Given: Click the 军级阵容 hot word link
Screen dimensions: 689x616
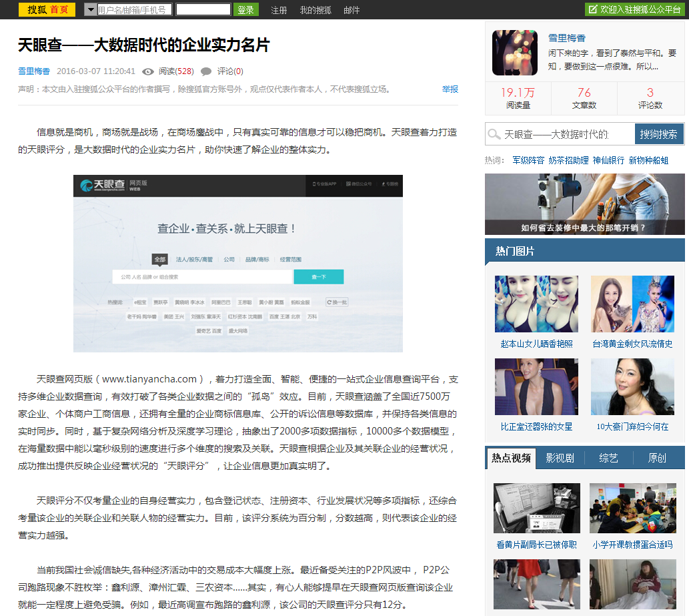Looking at the screenshot, I should [528, 160].
